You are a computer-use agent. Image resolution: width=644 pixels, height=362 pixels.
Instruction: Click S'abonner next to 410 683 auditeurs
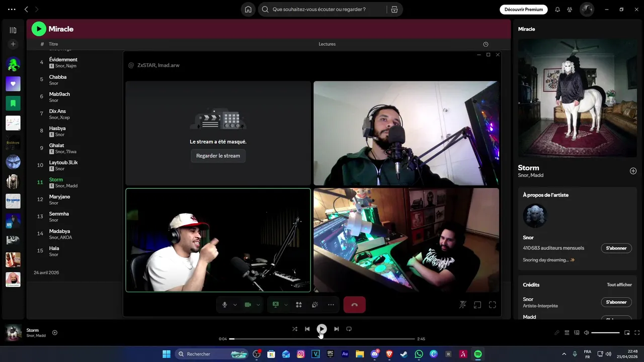point(616,248)
